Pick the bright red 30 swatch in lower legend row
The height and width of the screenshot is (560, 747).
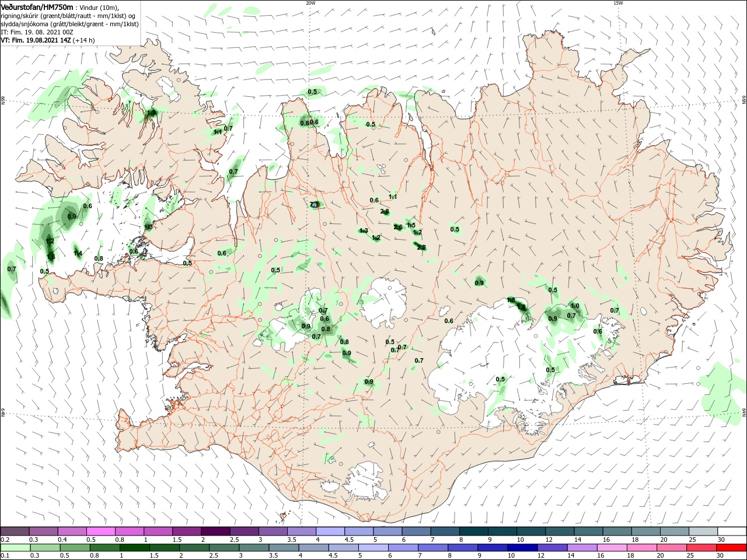(731, 548)
